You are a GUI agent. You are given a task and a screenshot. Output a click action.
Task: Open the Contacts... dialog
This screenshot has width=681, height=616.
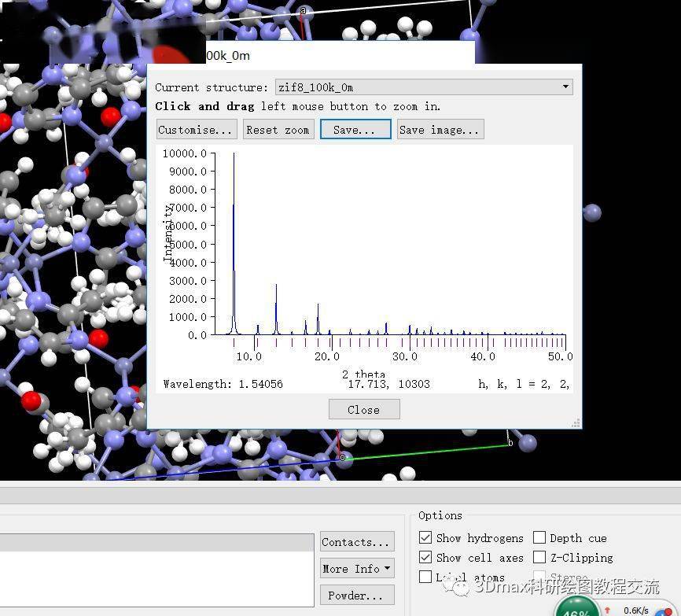pyautogui.click(x=357, y=542)
